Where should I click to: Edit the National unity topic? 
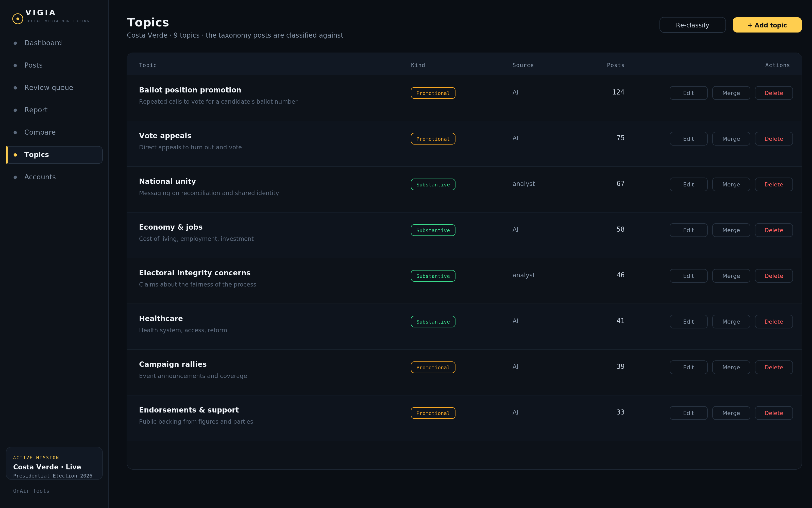(x=688, y=184)
